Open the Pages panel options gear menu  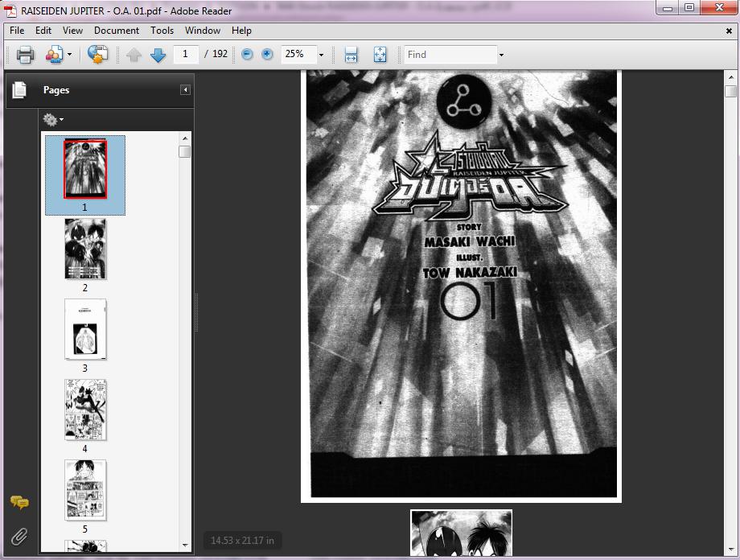(53, 119)
